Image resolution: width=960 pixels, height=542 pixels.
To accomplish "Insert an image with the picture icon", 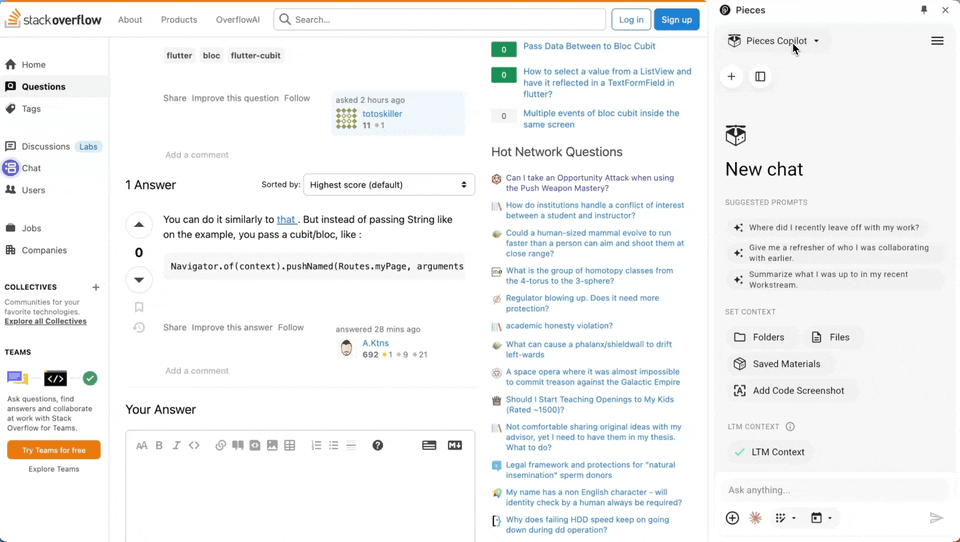I will pyautogui.click(x=272, y=445).
